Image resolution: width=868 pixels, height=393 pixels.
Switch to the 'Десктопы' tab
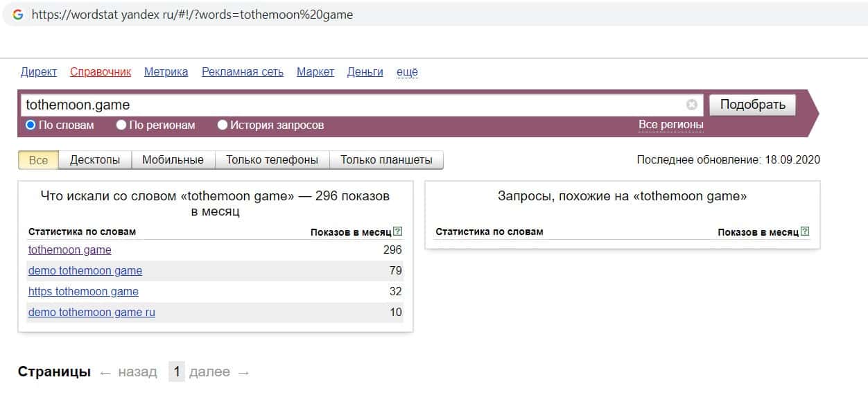click(95, 160)
